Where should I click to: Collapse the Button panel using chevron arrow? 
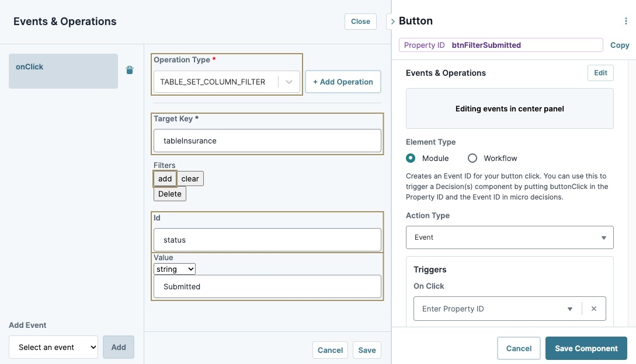pos(392,22)
